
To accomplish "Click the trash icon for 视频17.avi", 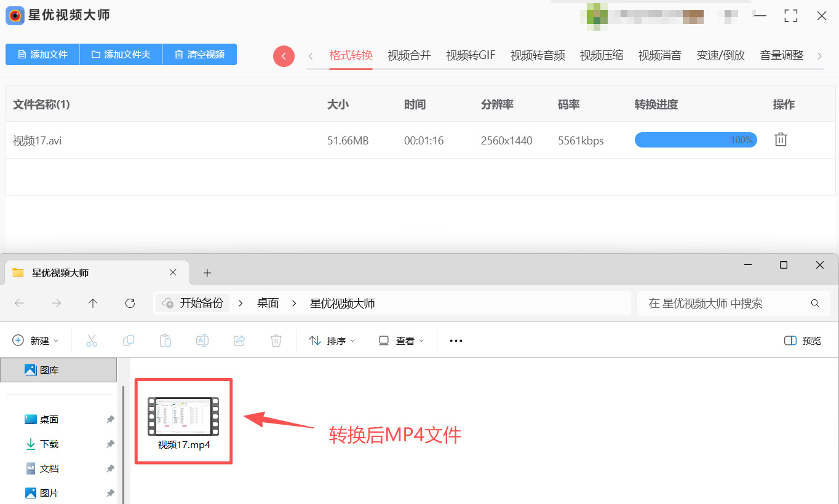I will [781, 140].
